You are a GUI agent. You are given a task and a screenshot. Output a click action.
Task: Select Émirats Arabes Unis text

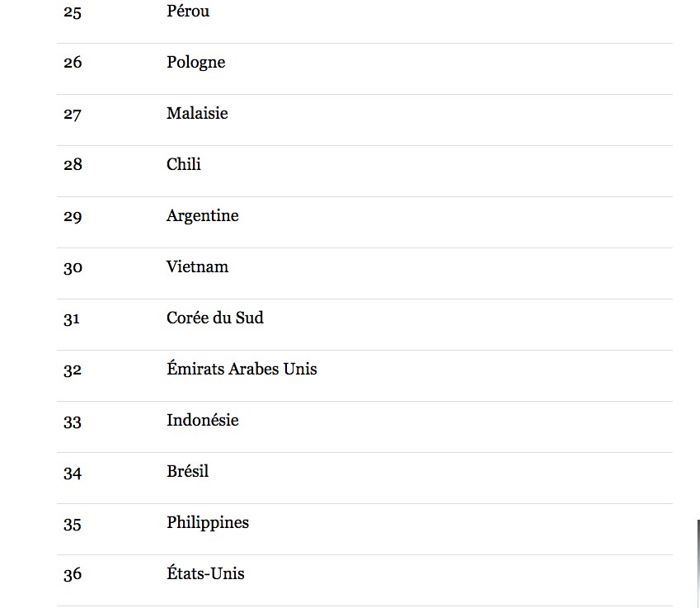(x=242, y=369)
